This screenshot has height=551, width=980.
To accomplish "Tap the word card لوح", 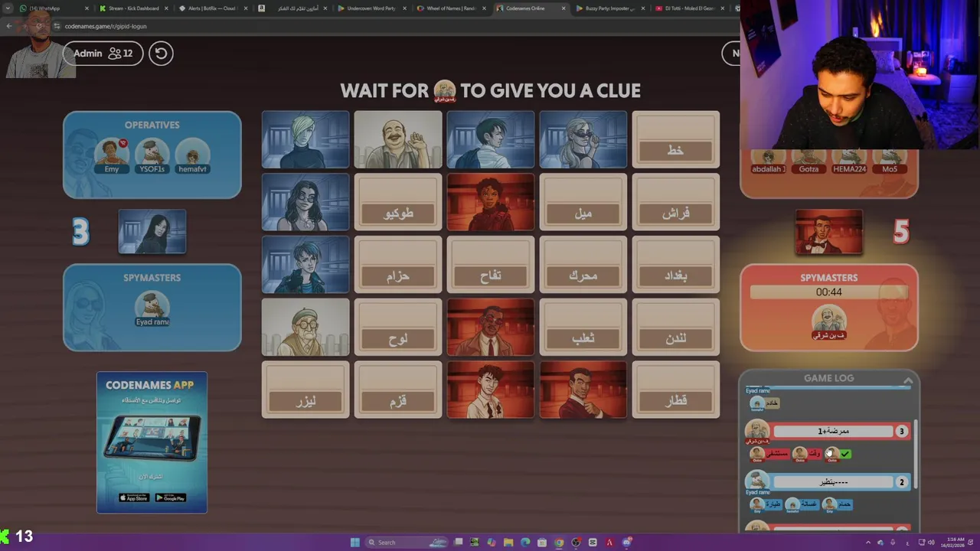I will tap(398, 328).
